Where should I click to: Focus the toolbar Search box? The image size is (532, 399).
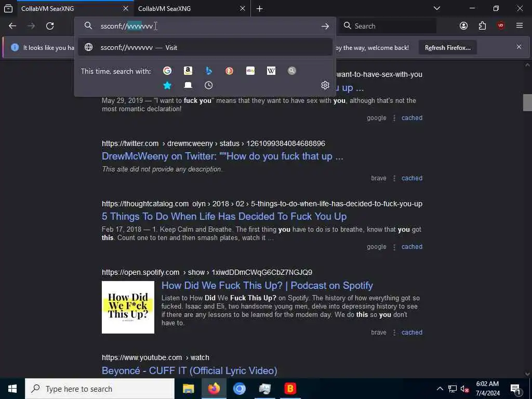pos(388,26)
